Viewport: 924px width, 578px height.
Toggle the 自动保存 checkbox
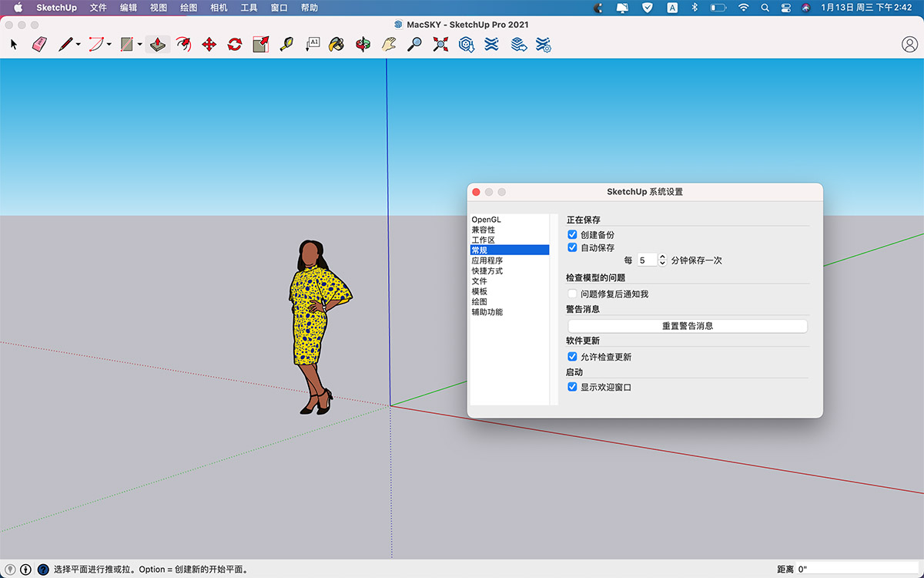coord(572,247)
